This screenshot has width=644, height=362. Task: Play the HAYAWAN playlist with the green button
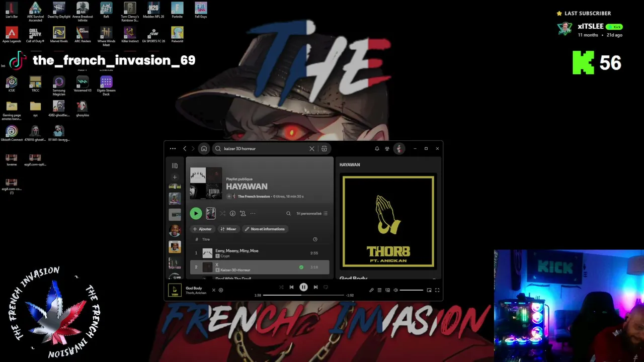[196, 214]
